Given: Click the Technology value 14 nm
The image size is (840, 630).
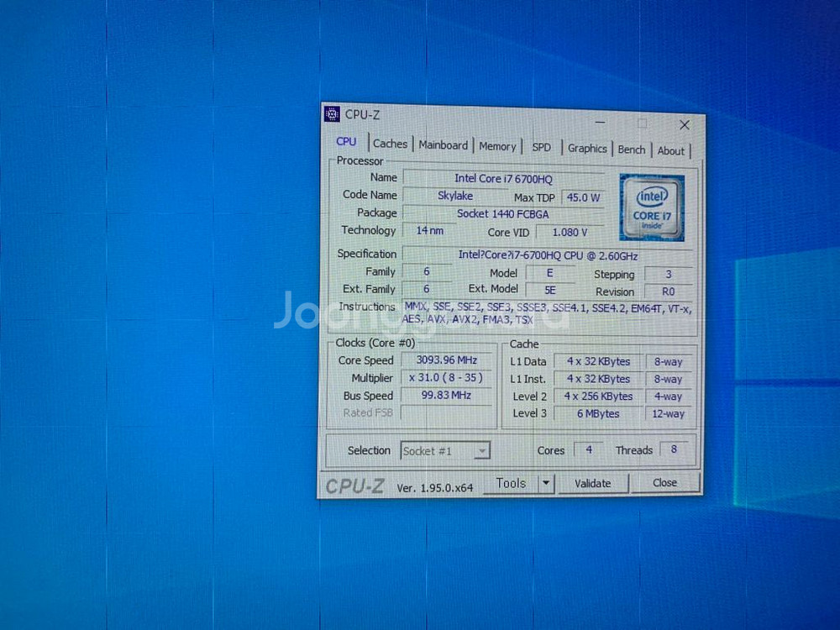Looking at the screenshot, I should pos(429,231).
